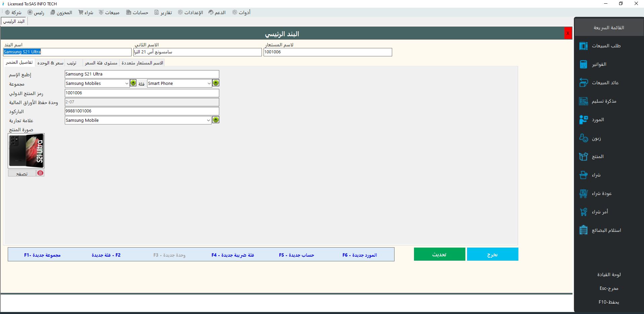Image resolution: width=644 pixels, height=314 pixels.
Task: Open the الفواتير invoices icon
Action: tap(584, 64)
